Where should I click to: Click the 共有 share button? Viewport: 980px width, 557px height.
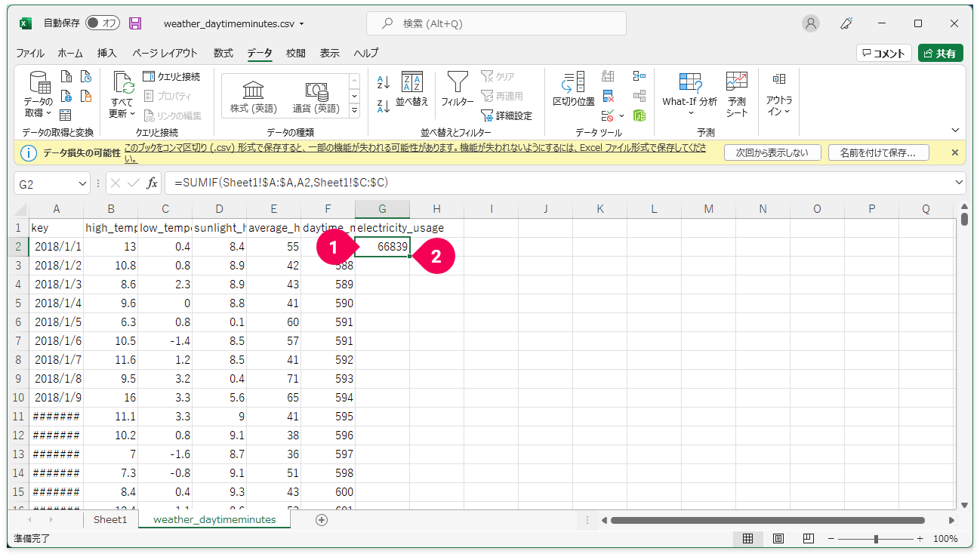[941, 53]
